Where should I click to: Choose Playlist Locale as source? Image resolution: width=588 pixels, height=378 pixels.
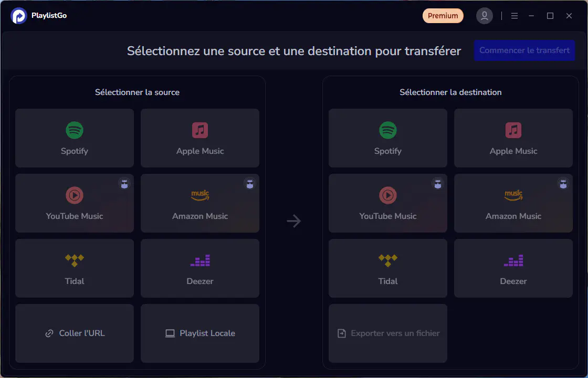tap(199, 333)
